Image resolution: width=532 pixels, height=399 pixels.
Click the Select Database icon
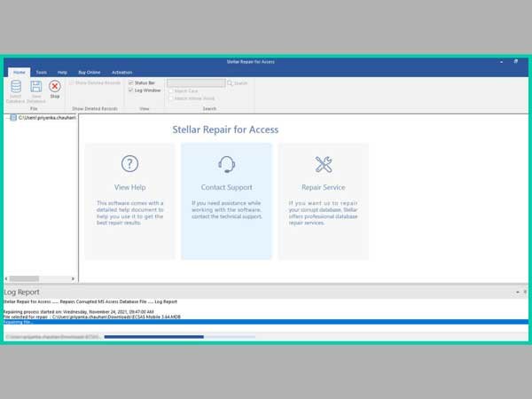[x=16, y=87]
